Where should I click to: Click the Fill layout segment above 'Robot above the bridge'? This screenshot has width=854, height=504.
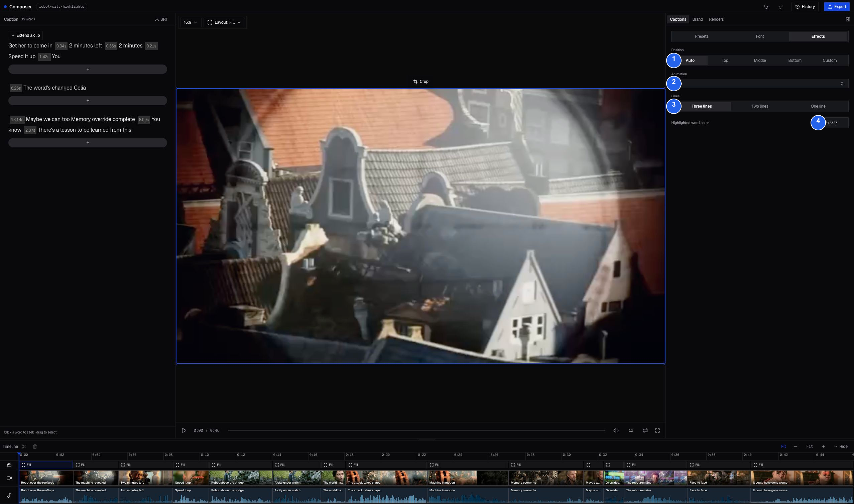(x=241, y=465)
